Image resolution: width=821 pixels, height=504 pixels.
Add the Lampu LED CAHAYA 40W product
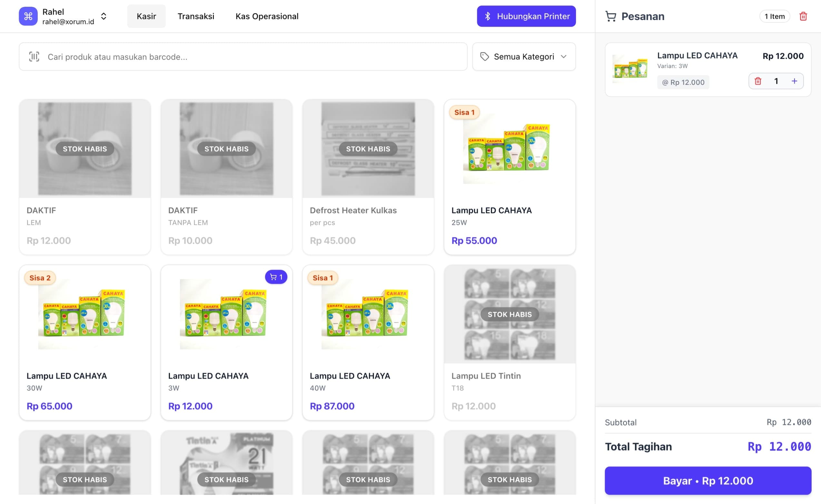pyautogui.click(x=368, y=342)
